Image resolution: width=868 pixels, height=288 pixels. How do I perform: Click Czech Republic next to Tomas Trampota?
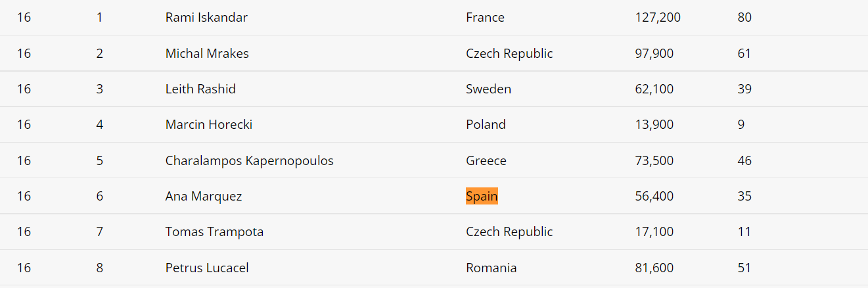pyautogui.click(x=509, y=231)
